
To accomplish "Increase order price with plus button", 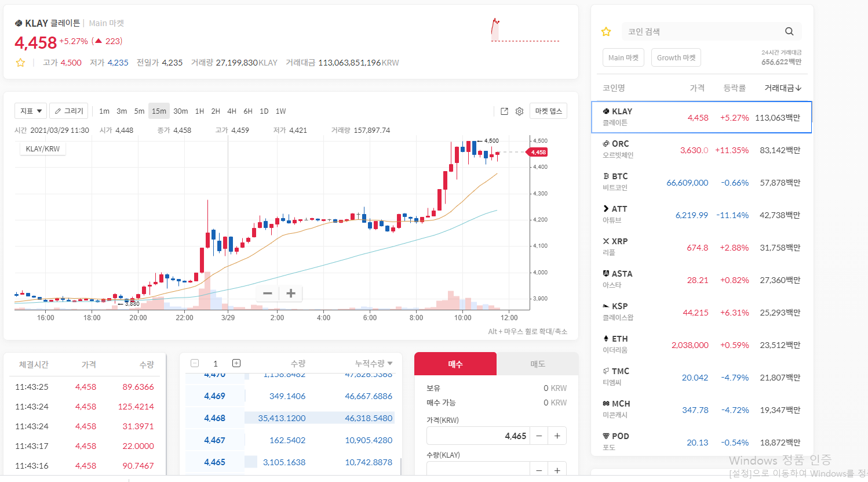I will pyautogui.click(x=557, y=436).
